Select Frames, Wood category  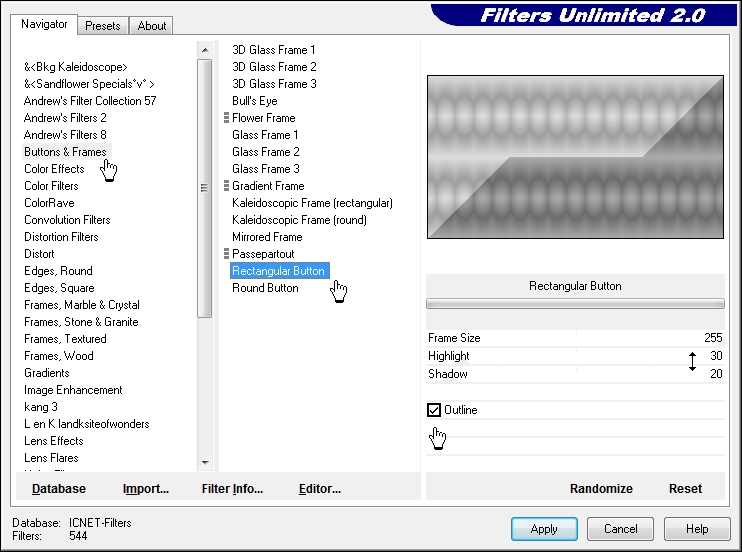click(x=59, y=356)
